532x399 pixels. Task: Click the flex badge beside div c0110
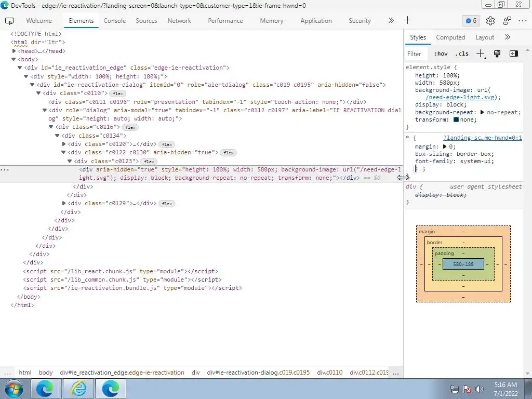point(118,94)
